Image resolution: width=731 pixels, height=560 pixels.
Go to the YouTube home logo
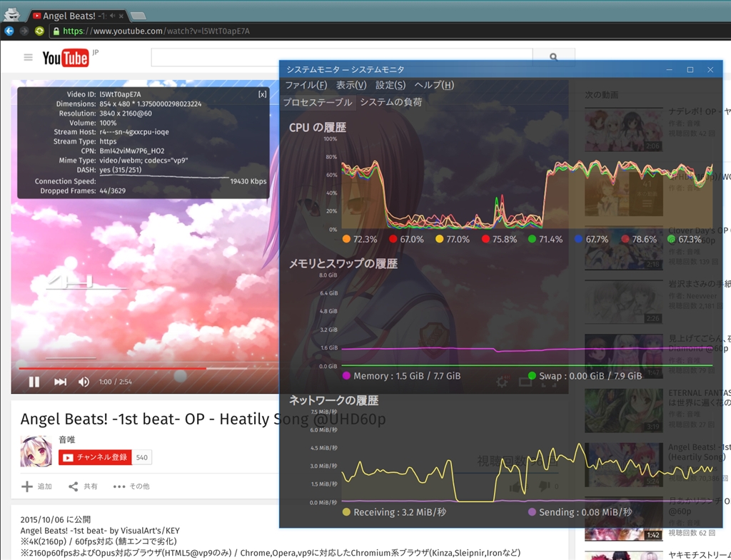(x=66, y=58)
